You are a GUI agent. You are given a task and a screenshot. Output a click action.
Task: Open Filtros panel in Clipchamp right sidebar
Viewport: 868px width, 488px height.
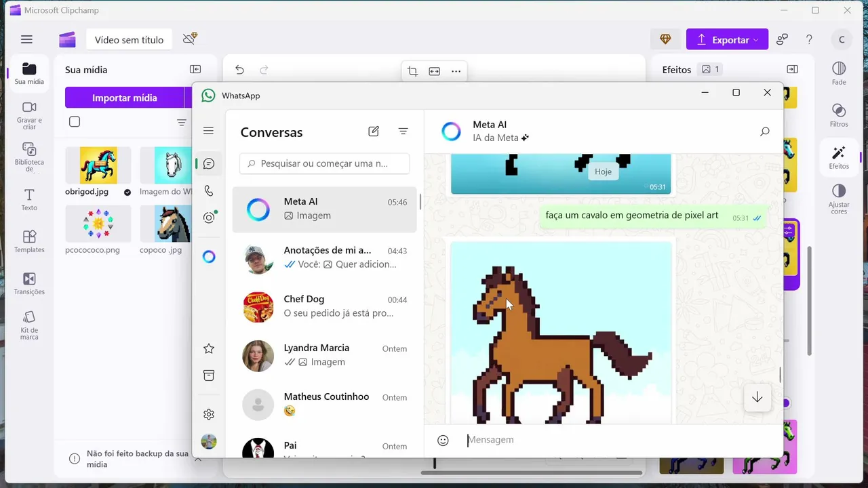(x=839, y=115)
